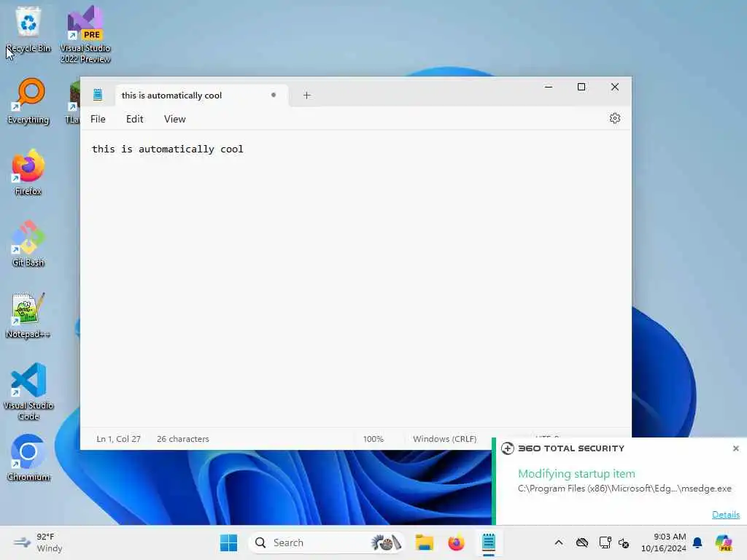Select the "this is automatically cool" tab
747x560 pixels.
(201, 96)
